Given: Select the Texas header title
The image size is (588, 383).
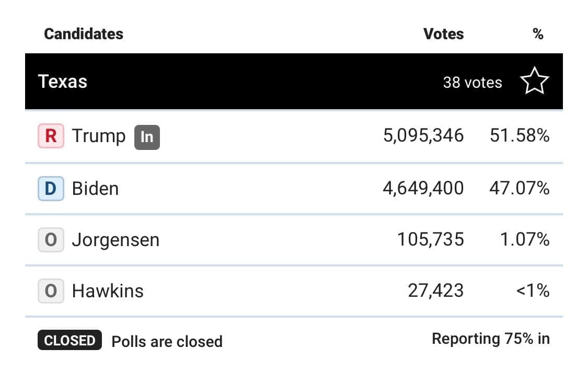Looking at the screenshot, I should tap(63, 82).
